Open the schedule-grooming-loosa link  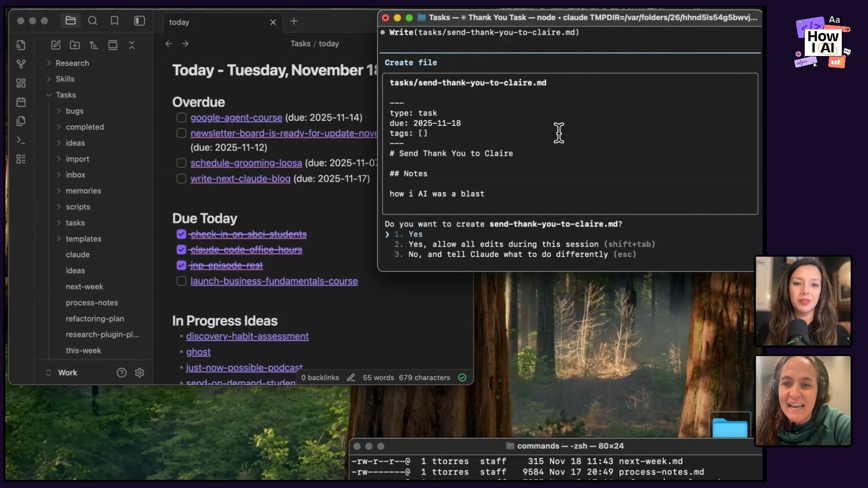click(x=246, y=163)
